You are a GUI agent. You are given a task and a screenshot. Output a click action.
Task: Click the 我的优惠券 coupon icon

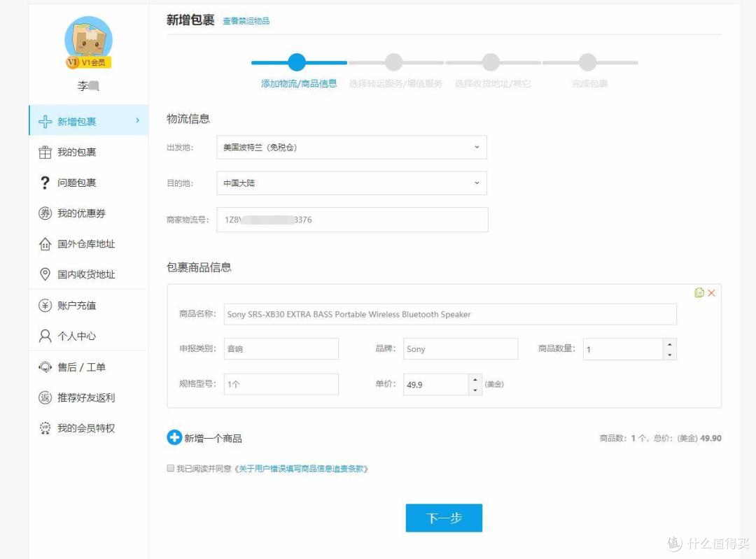45,213
